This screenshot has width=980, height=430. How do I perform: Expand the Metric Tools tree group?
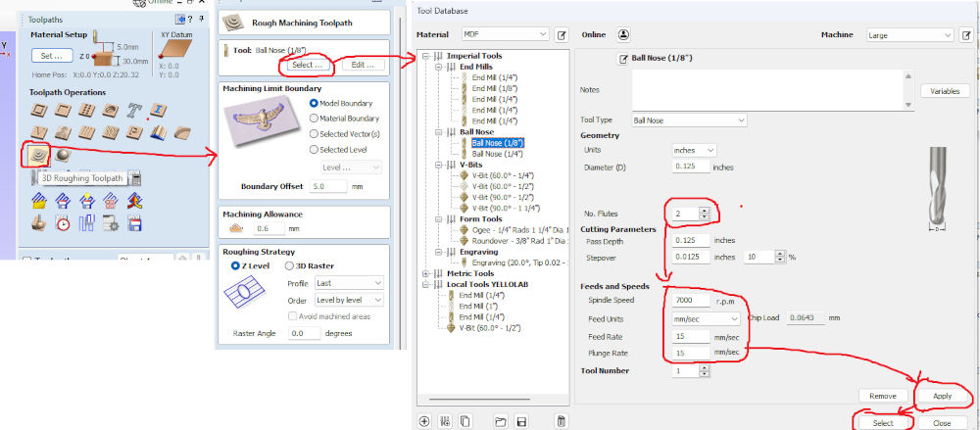[426, 273]
